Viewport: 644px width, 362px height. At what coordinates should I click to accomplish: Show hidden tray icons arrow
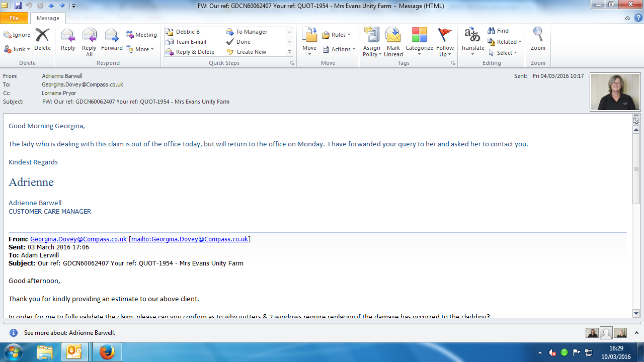tap(540, 352)
